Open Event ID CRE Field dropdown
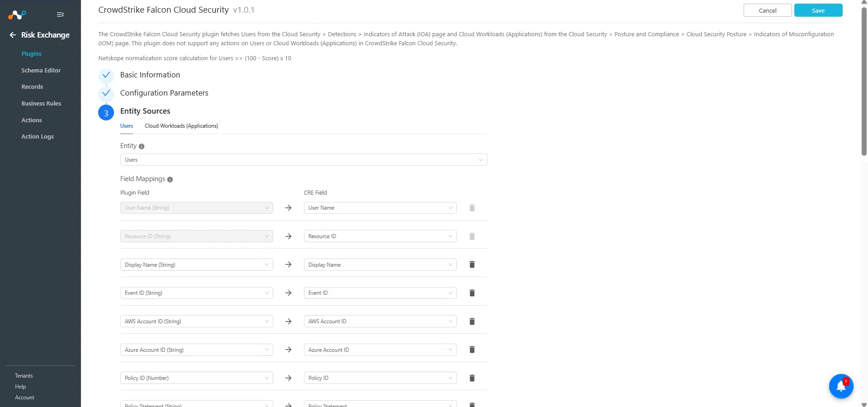This screenshot has height=407, width=868. coord(380,293)
